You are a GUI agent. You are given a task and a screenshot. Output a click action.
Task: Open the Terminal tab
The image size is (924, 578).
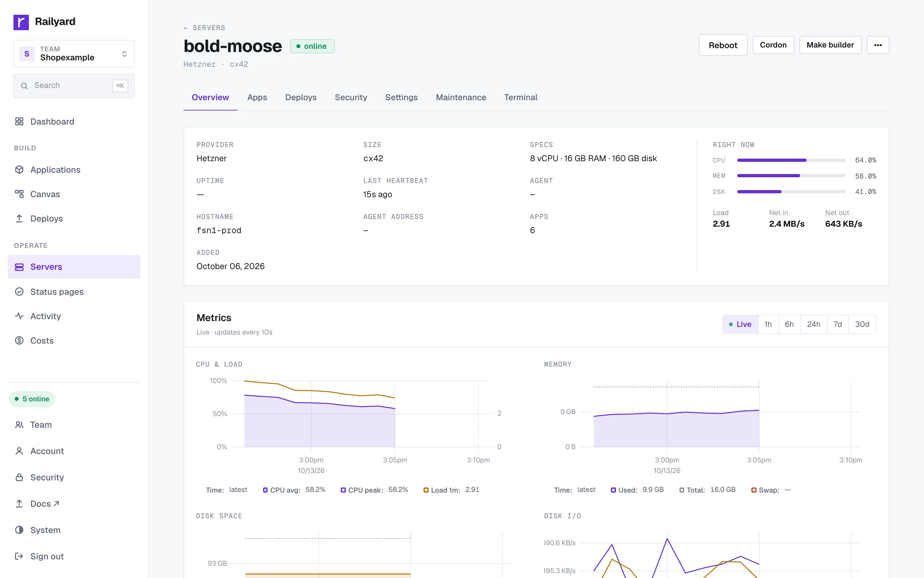520,98
